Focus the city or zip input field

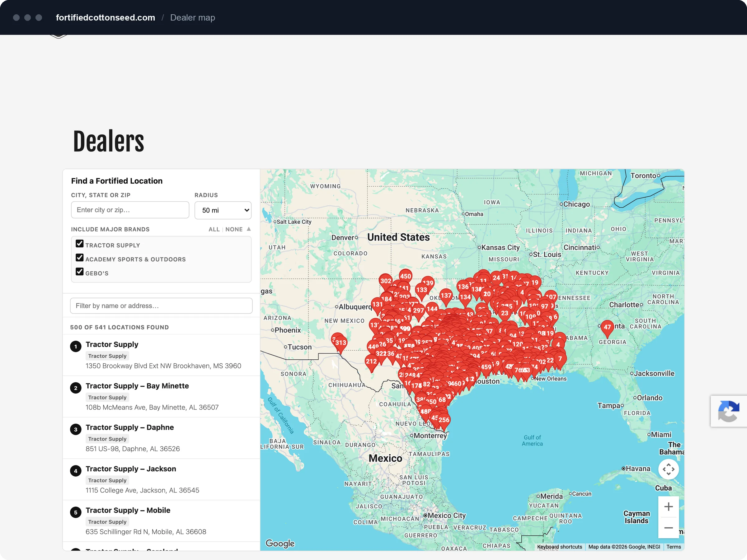(130, 210)
